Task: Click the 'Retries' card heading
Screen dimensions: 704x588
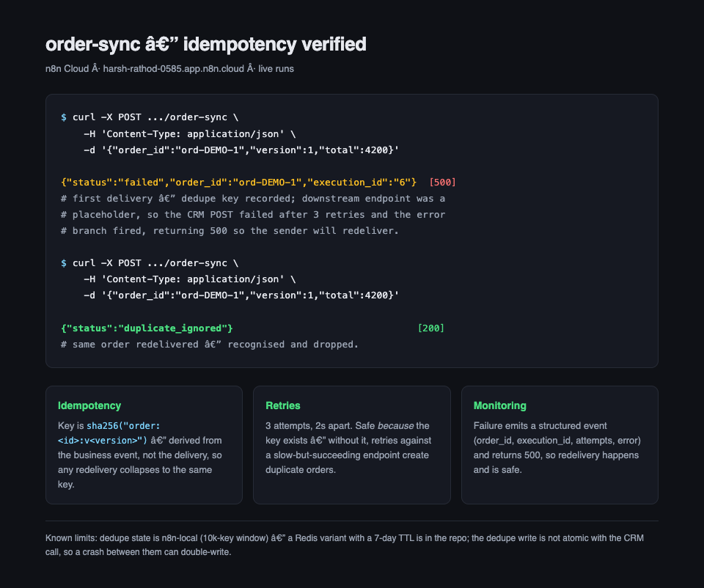Action: 283,405
